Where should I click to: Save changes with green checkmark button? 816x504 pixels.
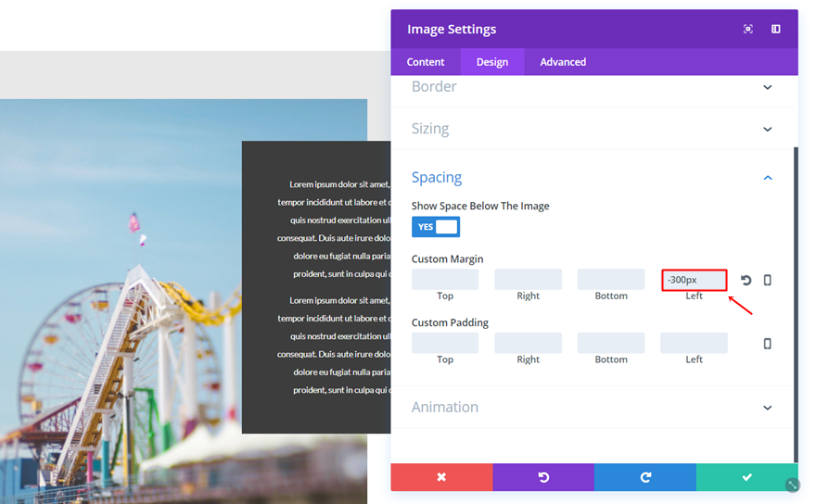746,477
